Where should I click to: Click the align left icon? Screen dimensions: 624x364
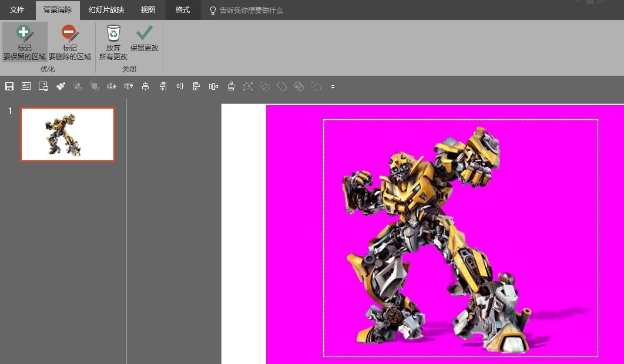coord(197,86)
